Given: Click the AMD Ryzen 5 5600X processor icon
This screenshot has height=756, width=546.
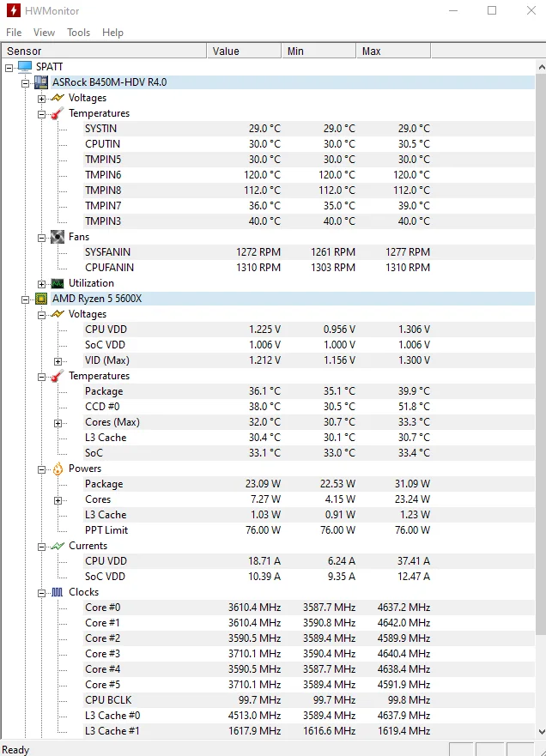Looking at the screenshot, I should pos(40,299).
